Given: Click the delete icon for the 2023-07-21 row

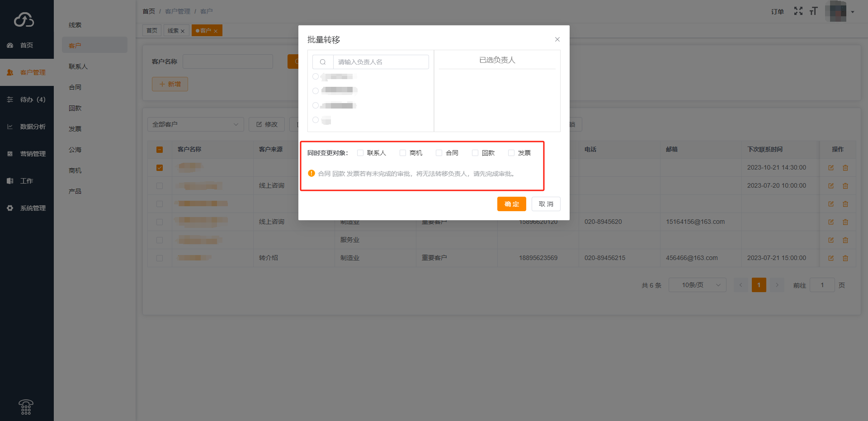Looking at the screenshot, I should coord(845,258).
